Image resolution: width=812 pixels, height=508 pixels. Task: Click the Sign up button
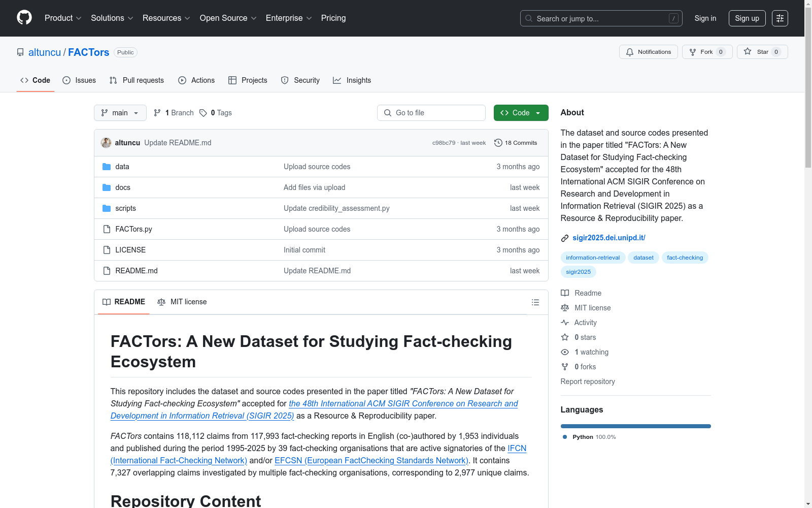[747, 18]
